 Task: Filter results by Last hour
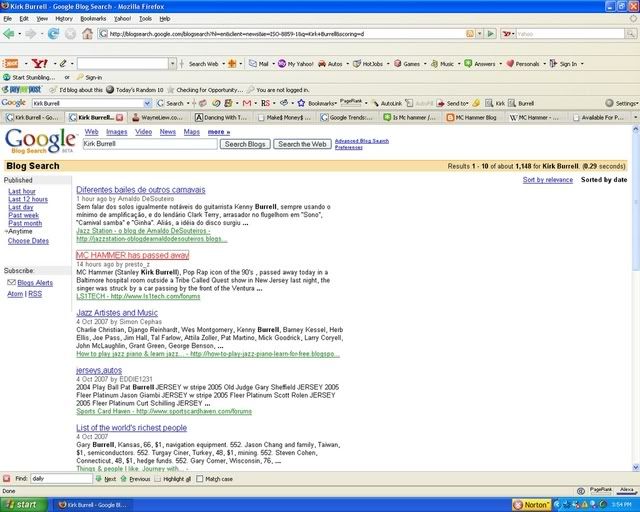pyautogui.click(x=22, y=191)
